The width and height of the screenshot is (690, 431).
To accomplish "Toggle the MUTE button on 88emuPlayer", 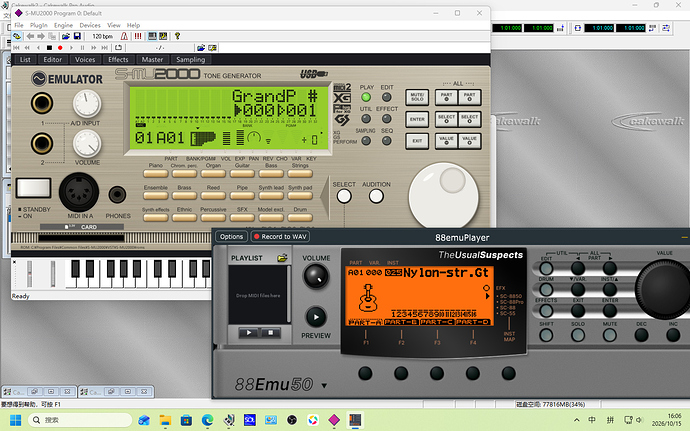I will pos(609,335).
